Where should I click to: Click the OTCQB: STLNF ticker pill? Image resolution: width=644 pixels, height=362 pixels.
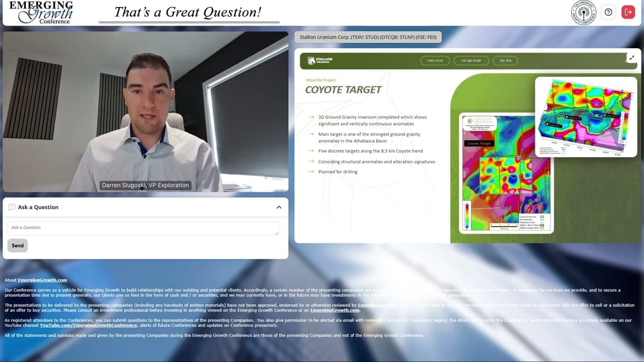click(471, 61)
